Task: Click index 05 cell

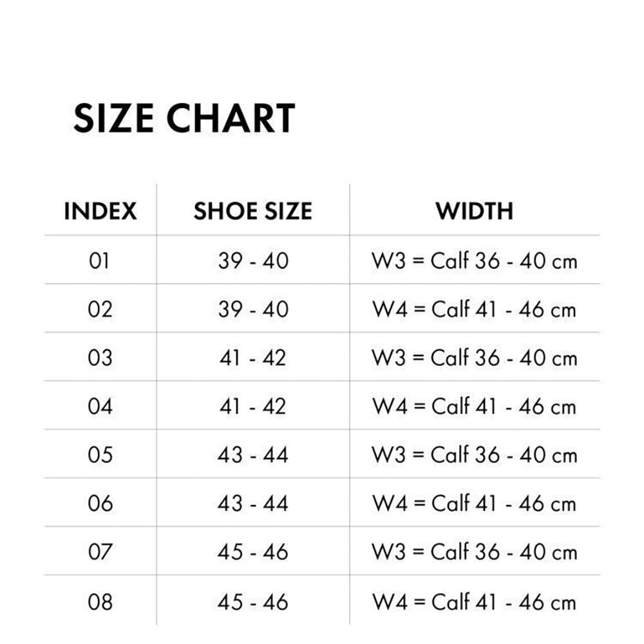Action: [100, 455]
